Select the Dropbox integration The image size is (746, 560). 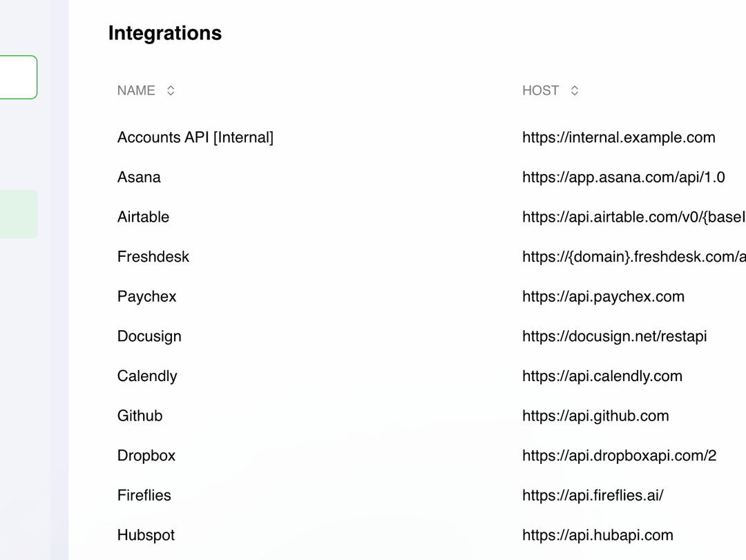[146, 455]
